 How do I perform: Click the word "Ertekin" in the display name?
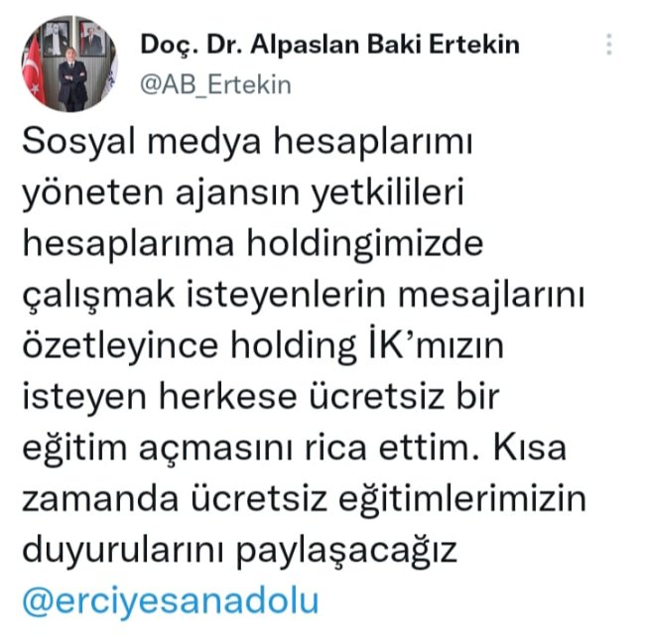point(474,45)
